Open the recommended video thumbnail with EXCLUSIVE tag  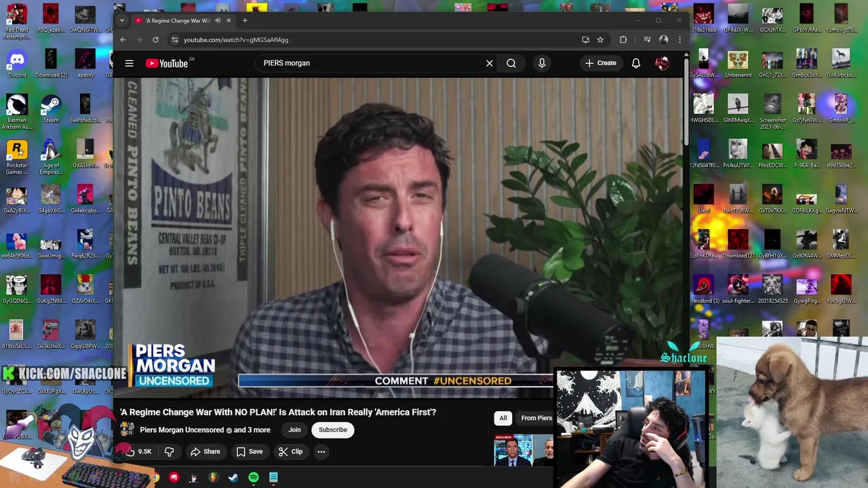524,450
